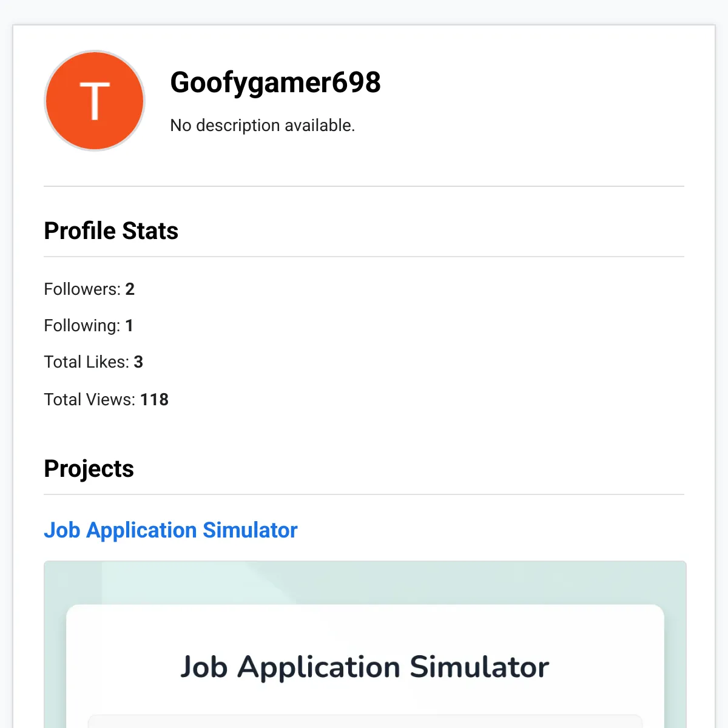Click the Total Views value 118
Screen dimensions: 728x728
point(154,400)
